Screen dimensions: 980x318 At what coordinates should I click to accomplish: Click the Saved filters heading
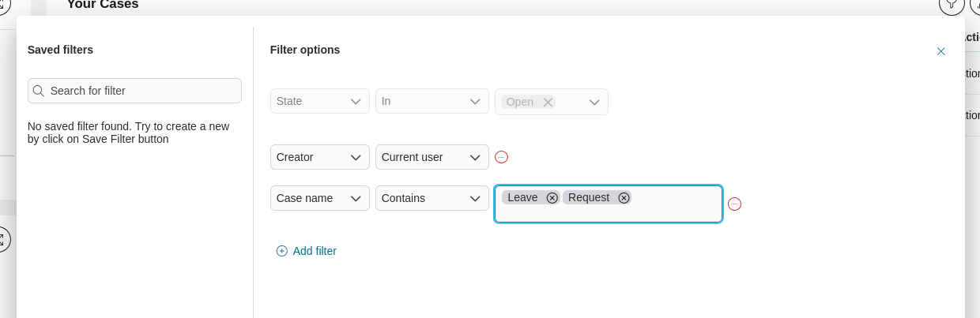pyautogui.click(x=60, y=50)
